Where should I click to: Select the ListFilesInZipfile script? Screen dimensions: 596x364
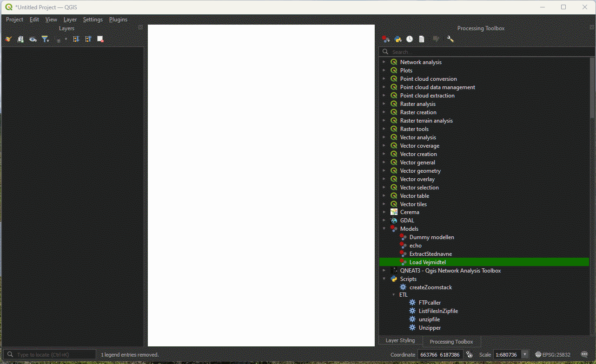[438, 311]
